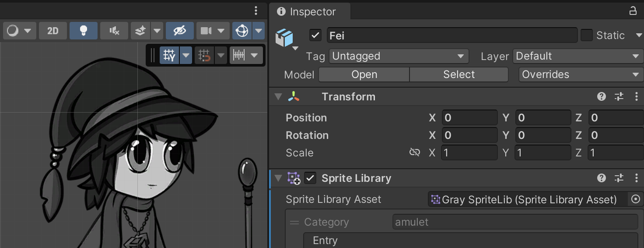The height and width of the screenshot is (248, 644).
Task: Open Transform component help icon
Action: (x=602, y=97)
